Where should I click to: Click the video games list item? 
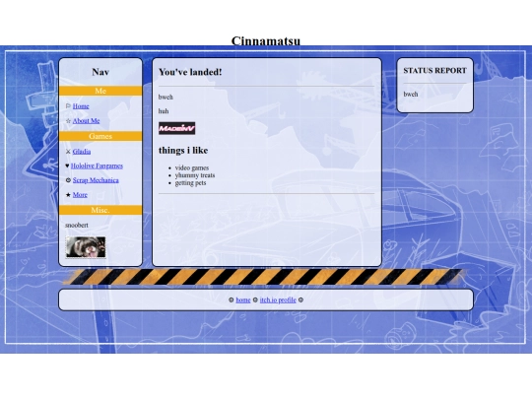coord(192,167)
